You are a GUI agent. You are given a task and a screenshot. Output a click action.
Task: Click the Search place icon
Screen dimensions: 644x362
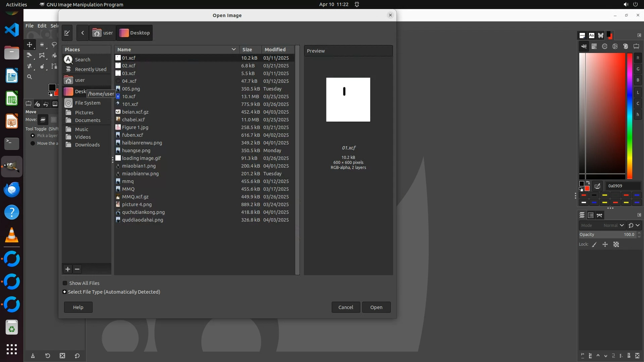pyautogui.click(x=68, y=60)
